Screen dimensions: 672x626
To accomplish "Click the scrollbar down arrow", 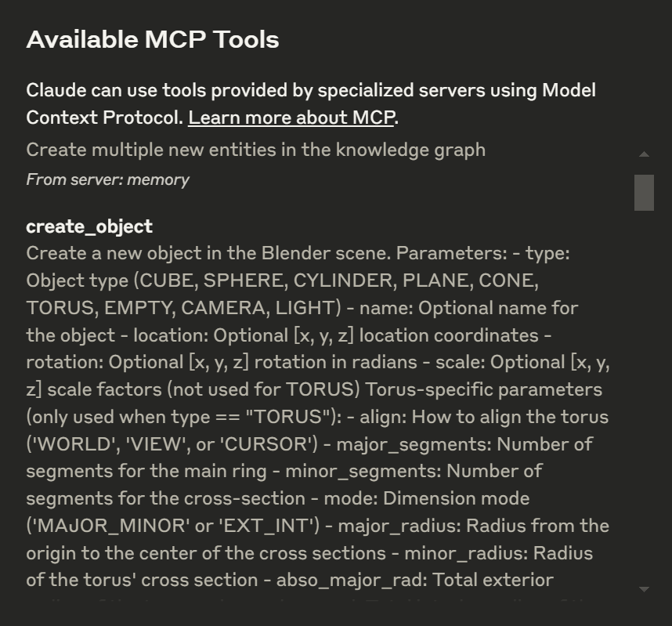I will (644, 589).
